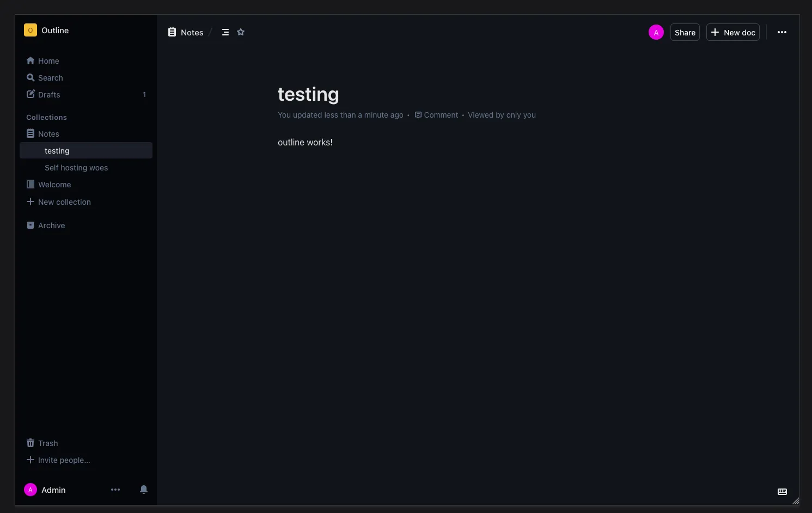Click the Admin avatar in sidebar footer
The height and width of the screenshot is (513, 812).
[30, 490]
